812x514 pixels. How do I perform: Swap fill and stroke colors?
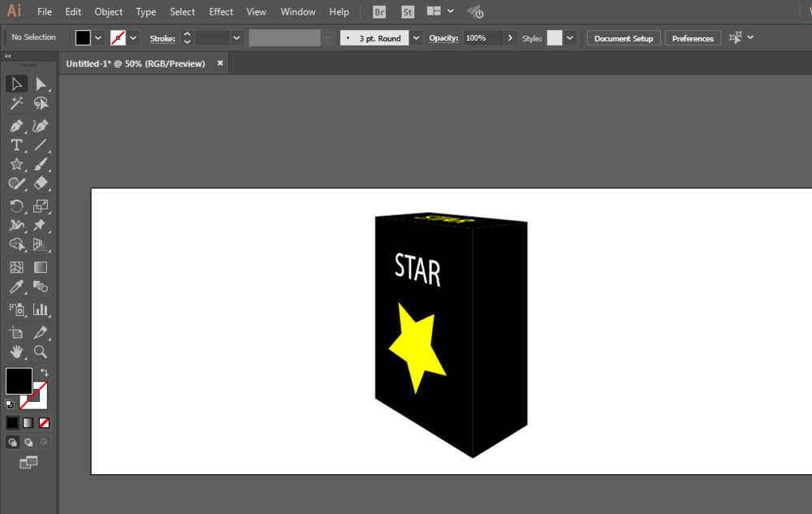pyautogui.click(x=44, y=373)
